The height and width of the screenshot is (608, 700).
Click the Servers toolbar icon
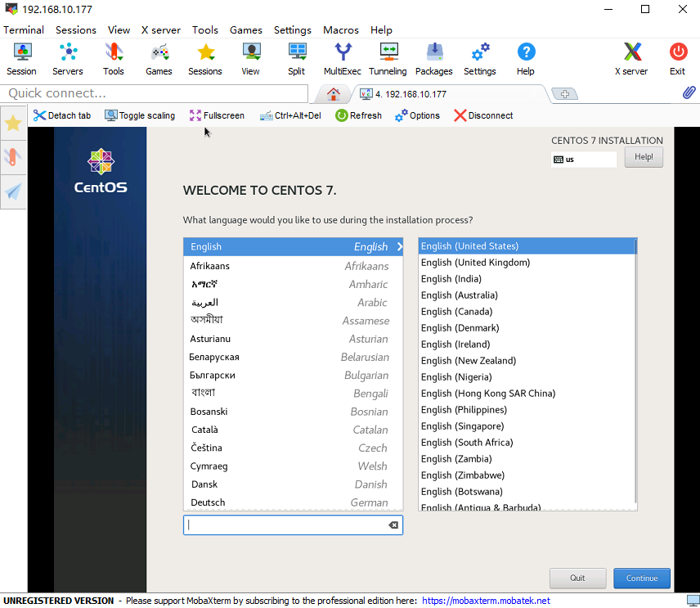tap(68, 59)
